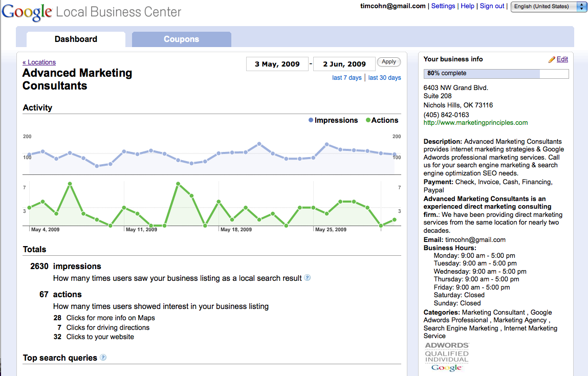The width and height of the screenshot is (588, 376).
Task: Click the pencil edit icon
Action: pos(552,60)
